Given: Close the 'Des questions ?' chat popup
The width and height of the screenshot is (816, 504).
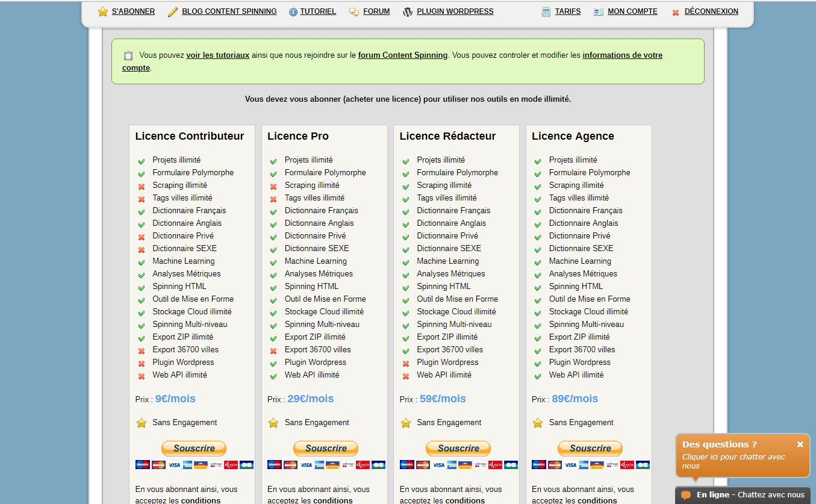Looking at the screenshot, I should tap(800, 444).
